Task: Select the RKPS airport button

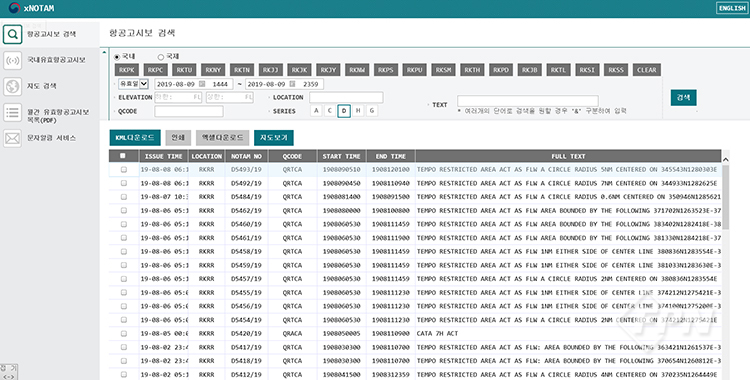Action: coord(386,70)
